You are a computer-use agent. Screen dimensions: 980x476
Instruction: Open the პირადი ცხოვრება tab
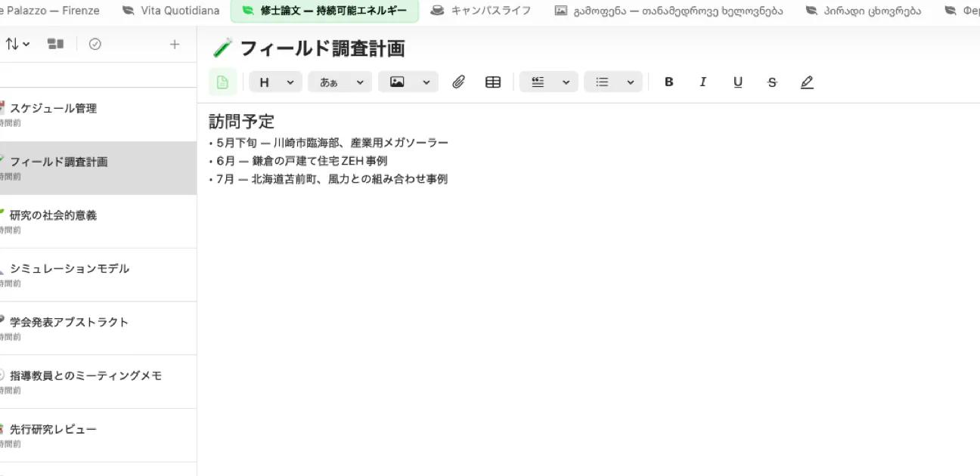tap(863, 11)
